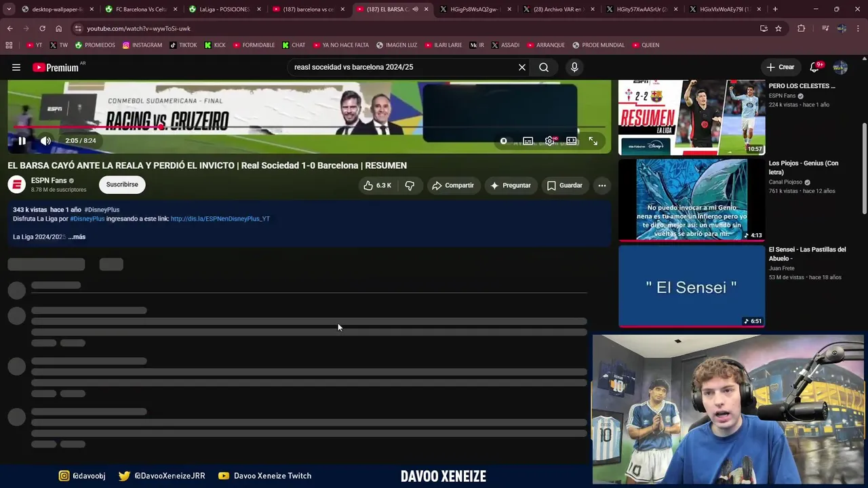Open the browser extensions puzzle icon
This screenshot has width=868, height=488.
(x=802, y=28)
